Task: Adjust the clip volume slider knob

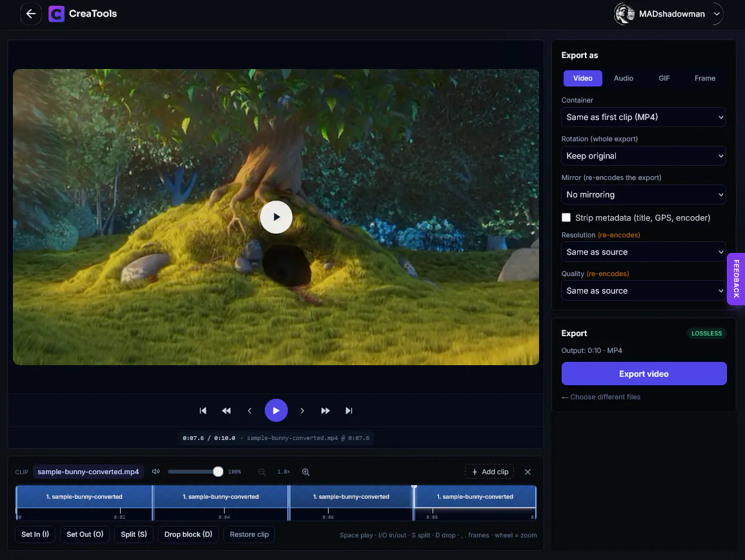Action: (218, 472)
